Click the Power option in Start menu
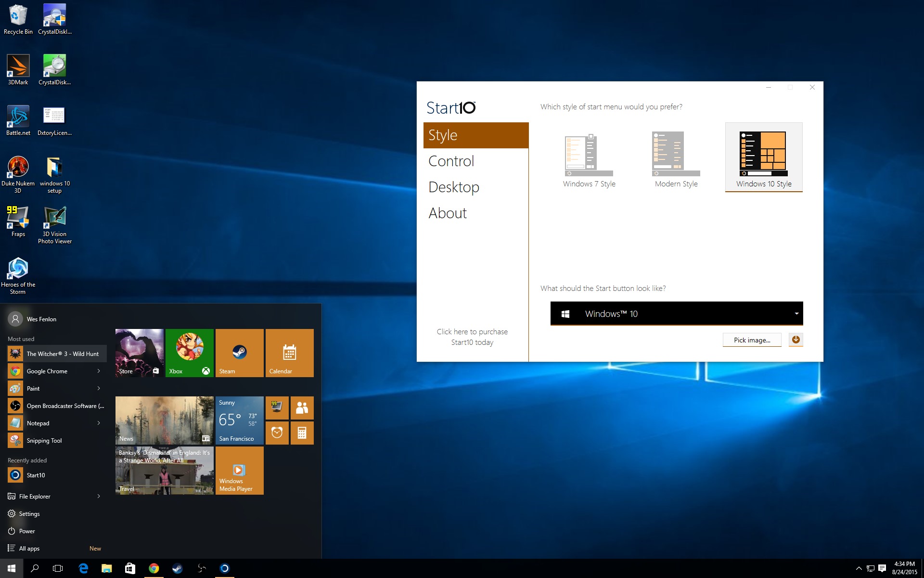 (27, 531)
